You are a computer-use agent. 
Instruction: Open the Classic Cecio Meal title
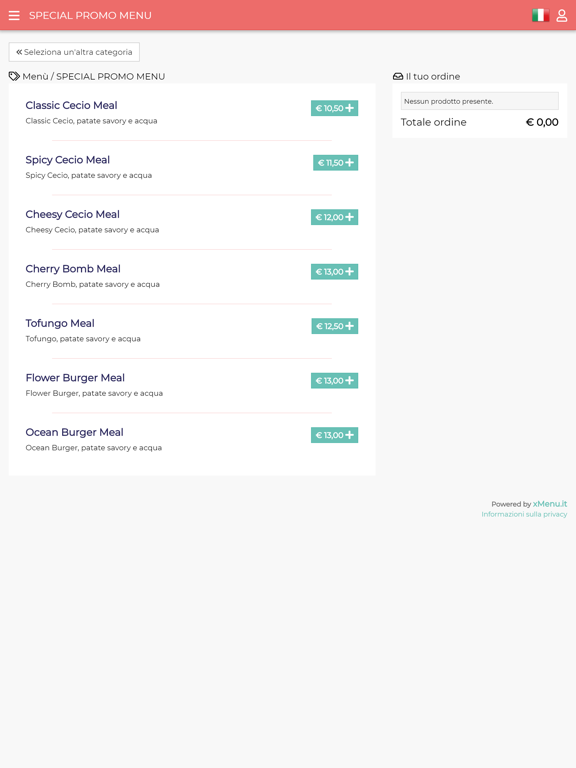point(72,105)
